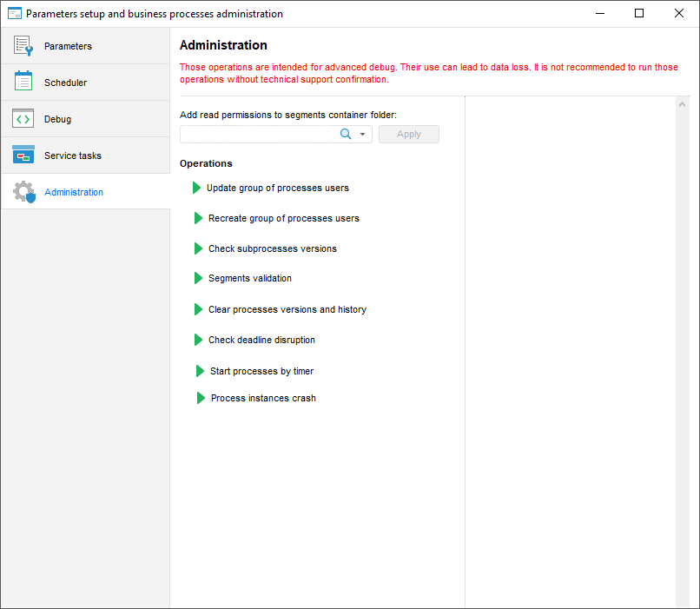Run Segments validation play arrow
The width and height of the screenshot is (700, 609).
pyautogui.click(x=198, y=278)
